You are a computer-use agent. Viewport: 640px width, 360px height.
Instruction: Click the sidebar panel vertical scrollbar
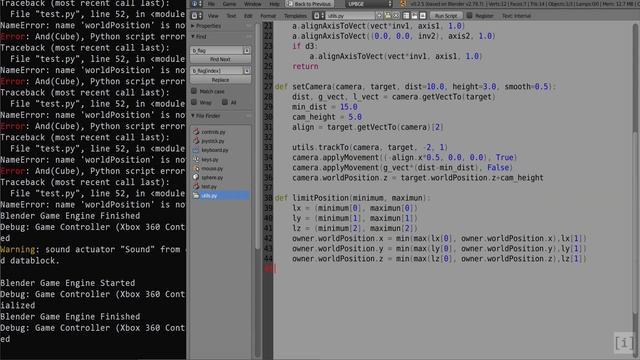coord(257,135)
